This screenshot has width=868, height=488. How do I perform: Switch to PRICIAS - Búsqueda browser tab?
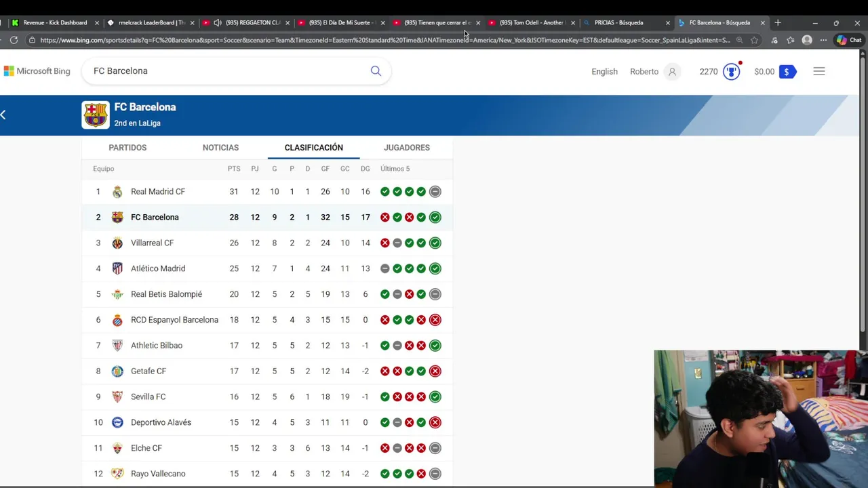click(627, 22)
